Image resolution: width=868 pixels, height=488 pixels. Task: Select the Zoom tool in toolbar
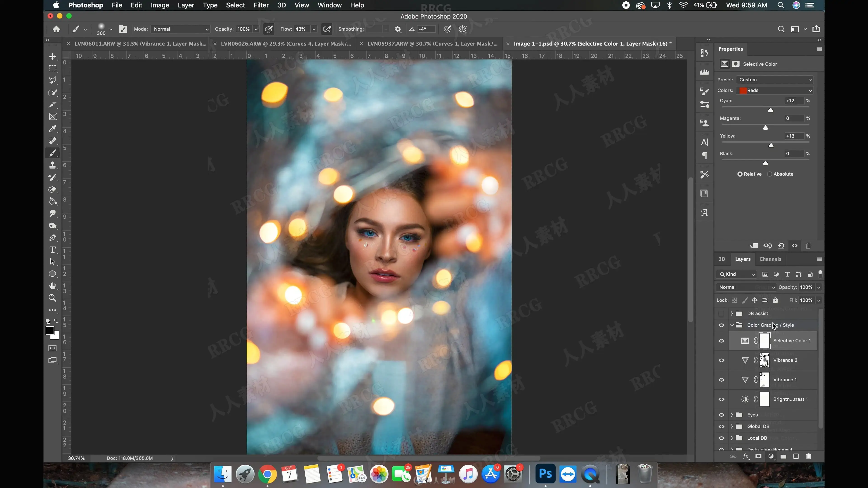[x=53, y=298]
